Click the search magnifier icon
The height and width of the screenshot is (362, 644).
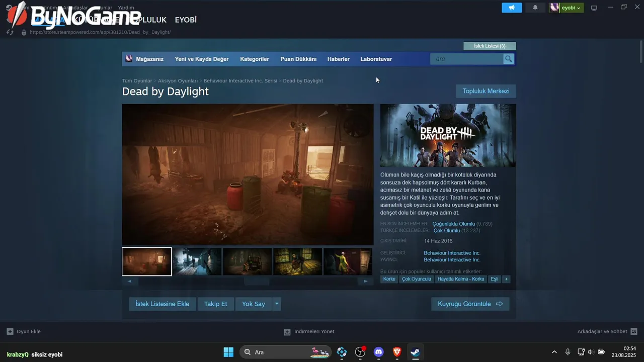click(508, 59)
